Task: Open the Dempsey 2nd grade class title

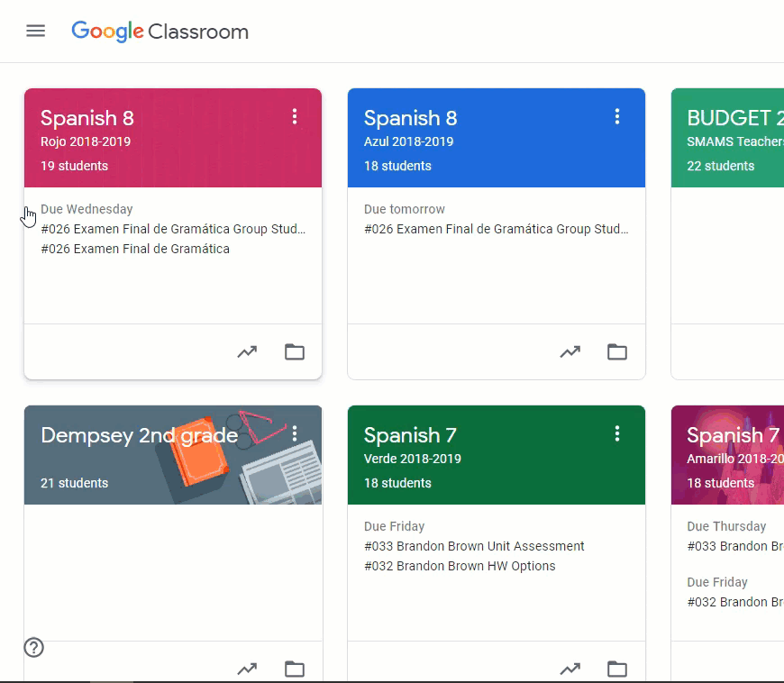Action: coord(140,435)
